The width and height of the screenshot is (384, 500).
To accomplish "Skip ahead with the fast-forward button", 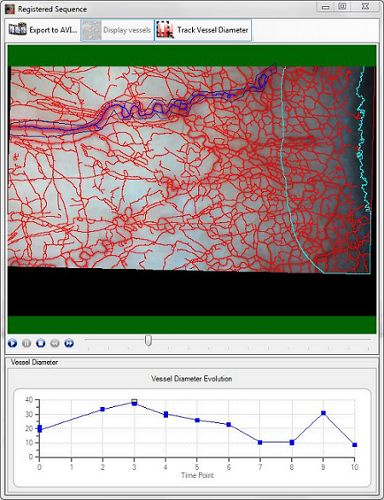I will [x=69, y=343].
